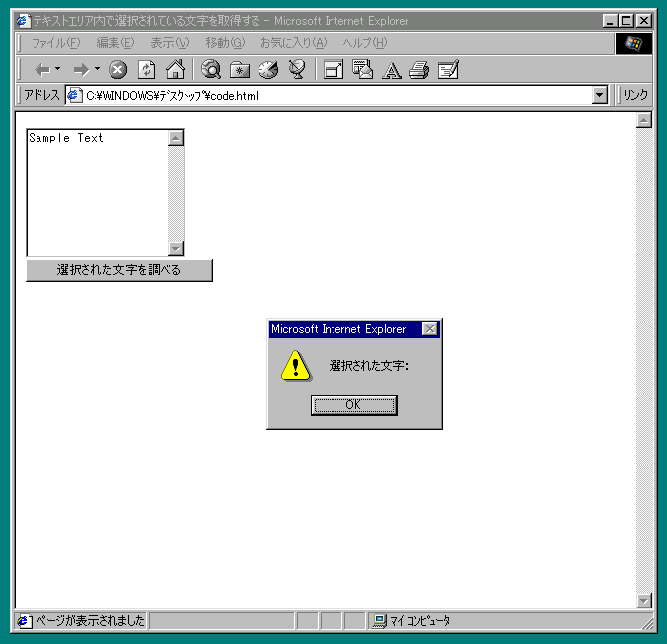This screenshot has width=667, height=644.
Task: Go to the Home page icon
Action: click(176, 69)
